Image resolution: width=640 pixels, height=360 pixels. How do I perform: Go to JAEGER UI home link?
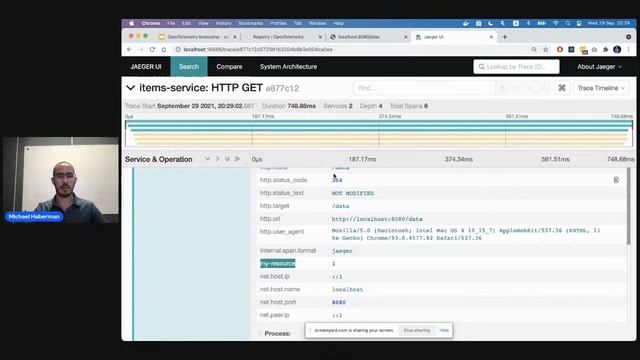(146, 67)
